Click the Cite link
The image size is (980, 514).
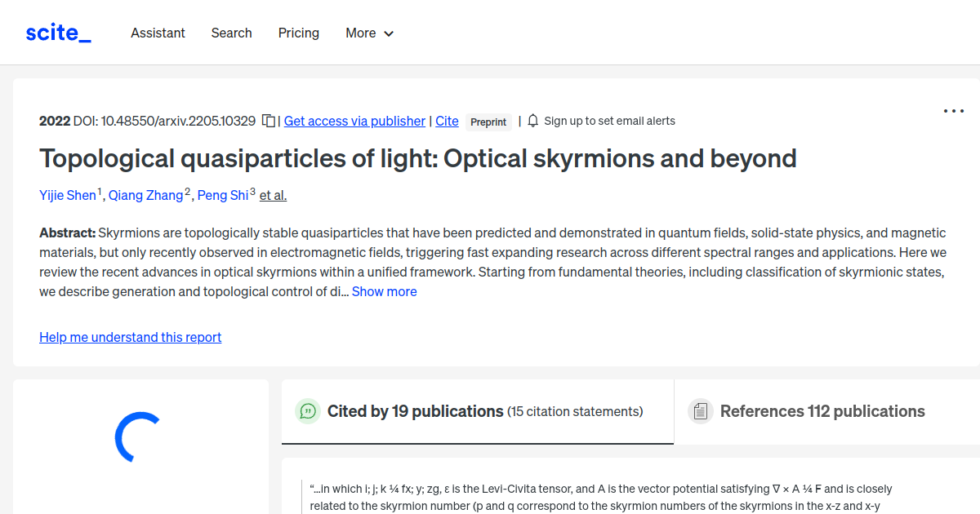[447, 120]
